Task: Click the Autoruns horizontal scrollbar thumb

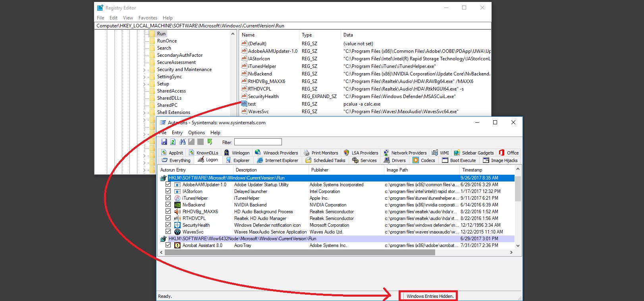Action: 300,253
